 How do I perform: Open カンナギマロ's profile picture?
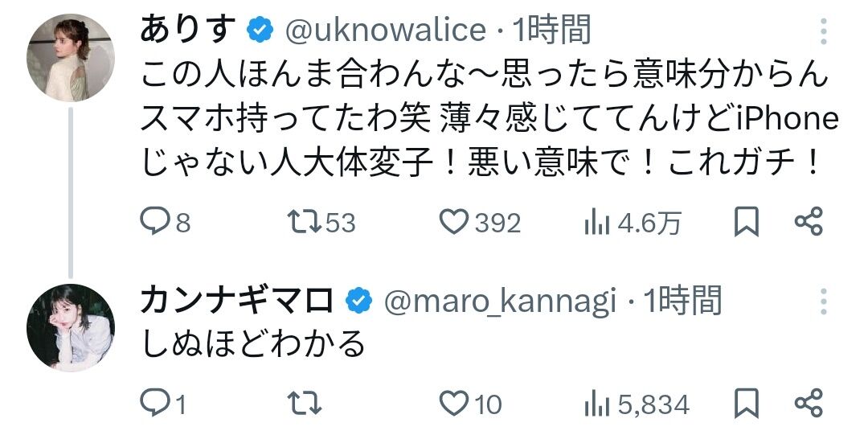[71, 328]
